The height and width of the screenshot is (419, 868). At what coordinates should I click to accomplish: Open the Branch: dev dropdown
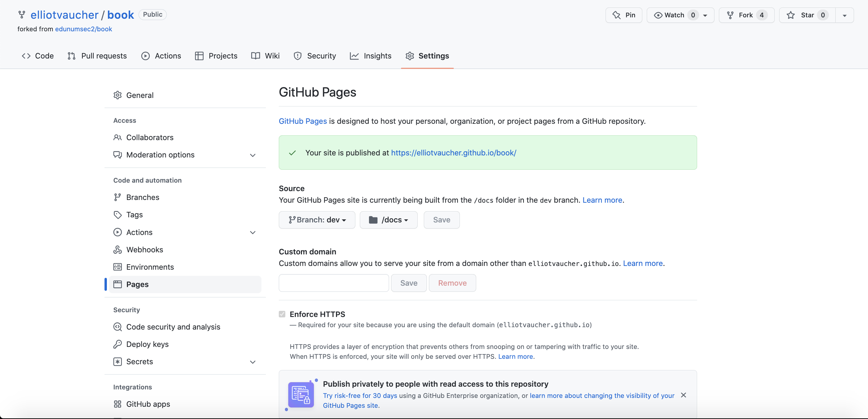pos(317,220)
